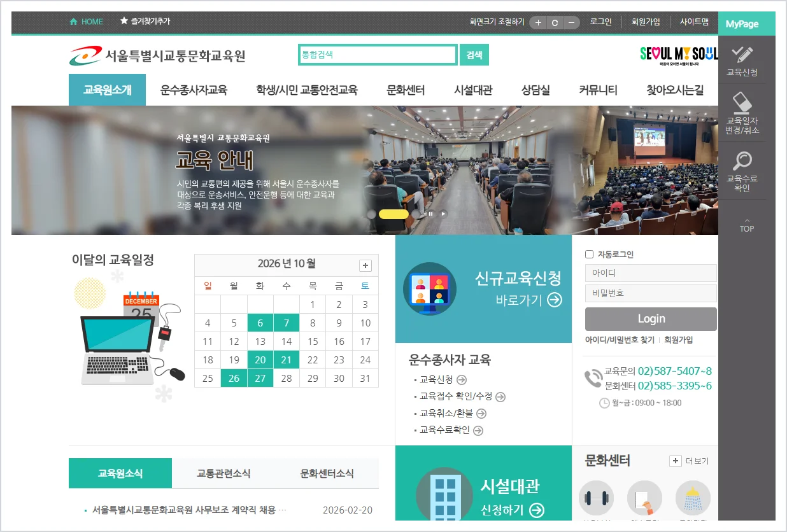Open the 운수종사자교육 menu

pyautogui.click(x=194, y=90)
